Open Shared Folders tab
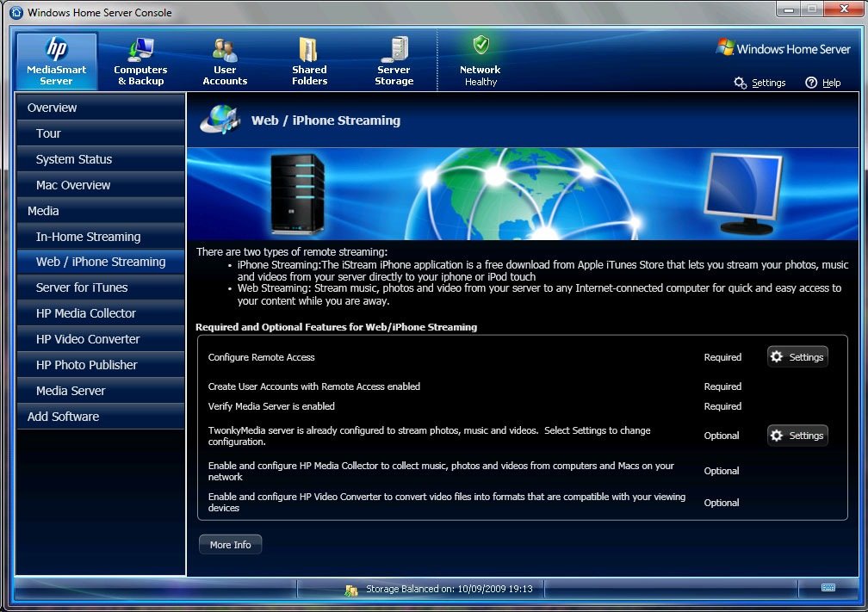 (309, 61)
